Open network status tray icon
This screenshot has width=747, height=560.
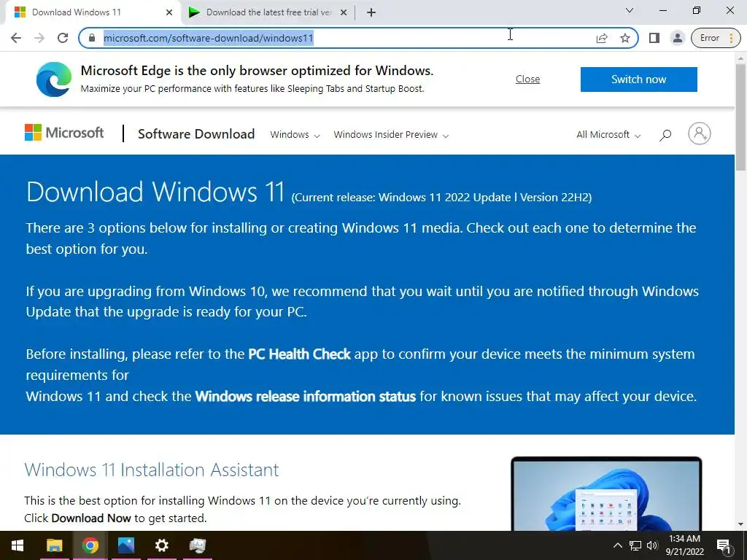[x=635, y=545]
